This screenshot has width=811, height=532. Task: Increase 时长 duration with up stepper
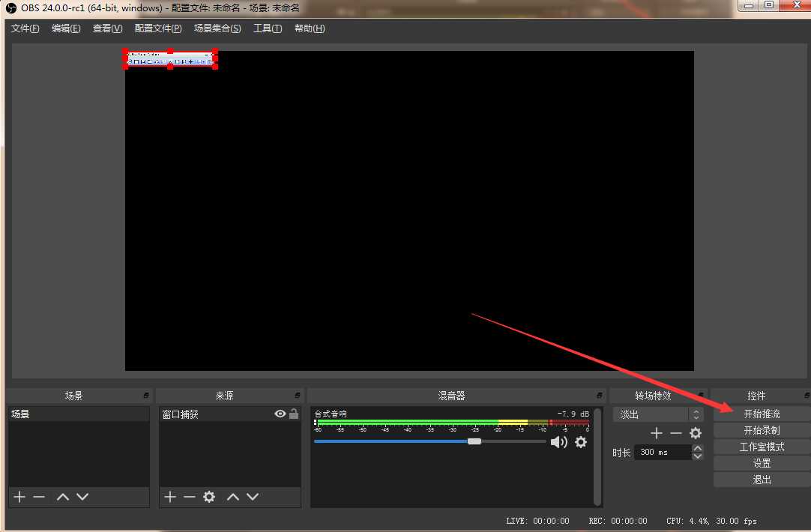pyautogui.click(x=698, y=448)
